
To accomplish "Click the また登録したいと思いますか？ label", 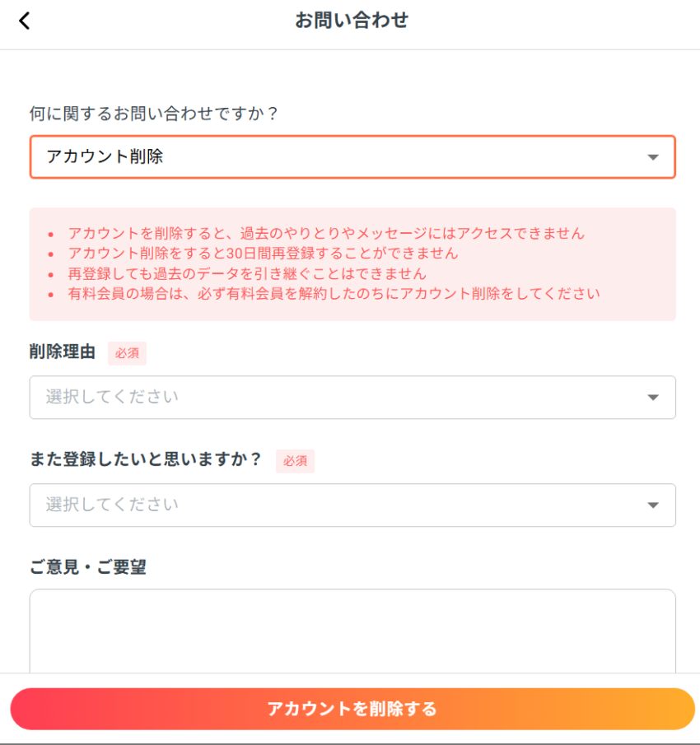I will (x=146, y=460).
